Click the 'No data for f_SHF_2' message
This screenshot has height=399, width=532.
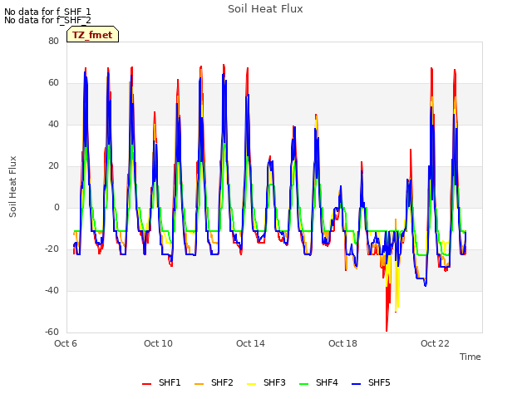[x=47, y=20]
